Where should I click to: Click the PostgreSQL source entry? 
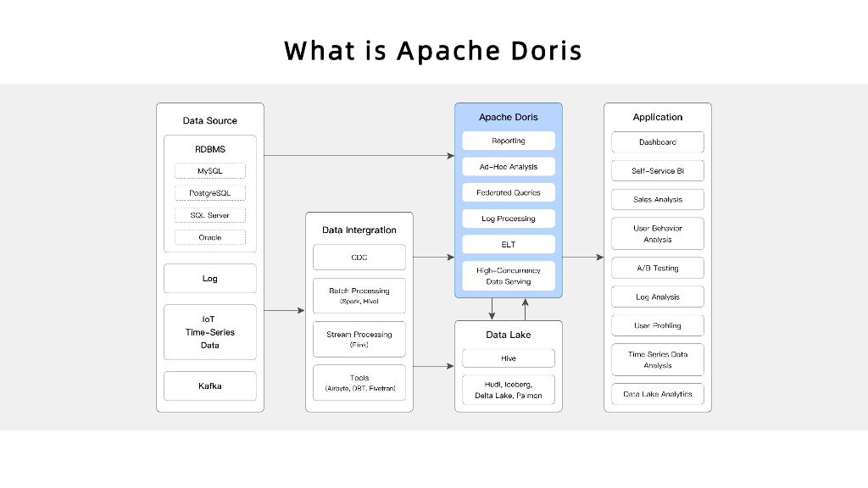click(209, 192)
